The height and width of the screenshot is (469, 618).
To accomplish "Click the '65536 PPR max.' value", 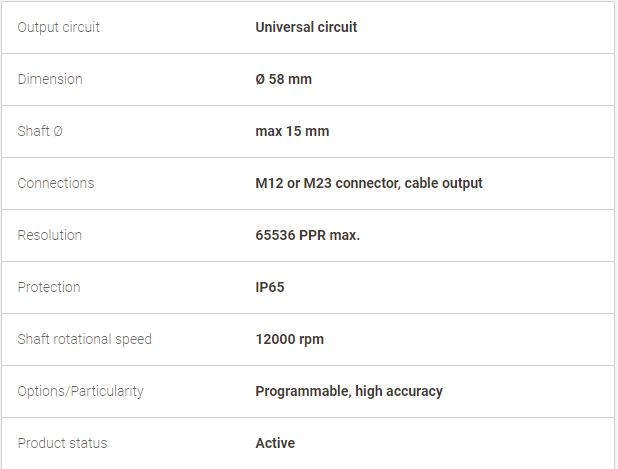I will pyautogui.click(x=308, y=235).
